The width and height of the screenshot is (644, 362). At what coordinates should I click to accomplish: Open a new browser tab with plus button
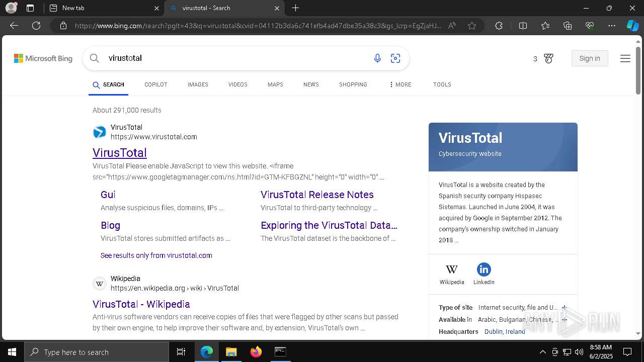pyautogui.click(x=296, y=8)
